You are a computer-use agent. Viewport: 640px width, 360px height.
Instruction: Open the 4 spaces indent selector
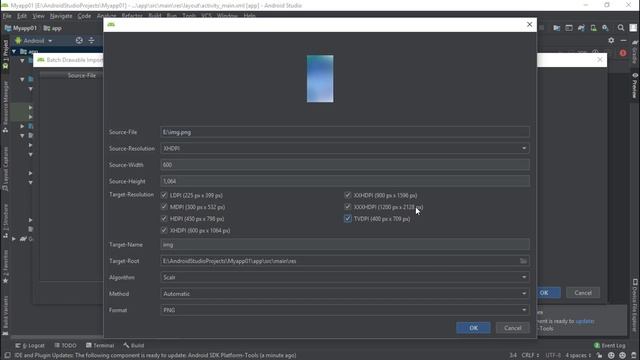pos(578,355)
